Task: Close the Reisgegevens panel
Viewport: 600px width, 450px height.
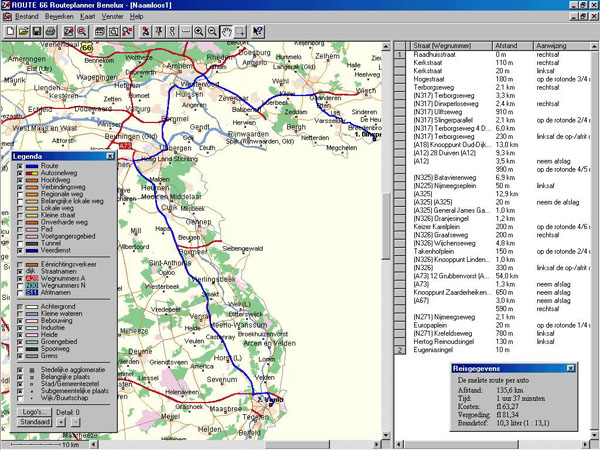Action: point(570,368)
